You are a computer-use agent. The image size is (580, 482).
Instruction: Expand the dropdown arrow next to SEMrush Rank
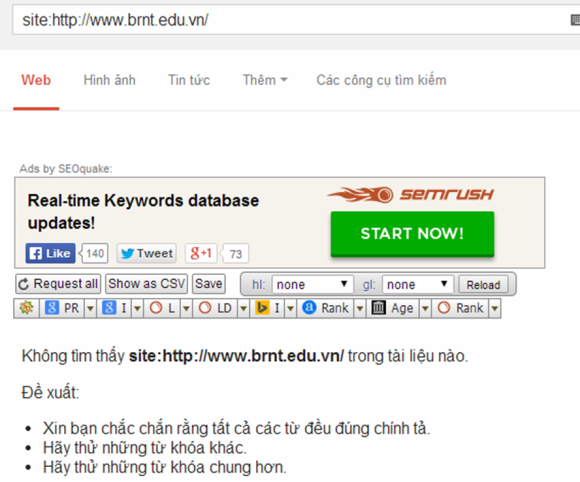tap(495, 308)
